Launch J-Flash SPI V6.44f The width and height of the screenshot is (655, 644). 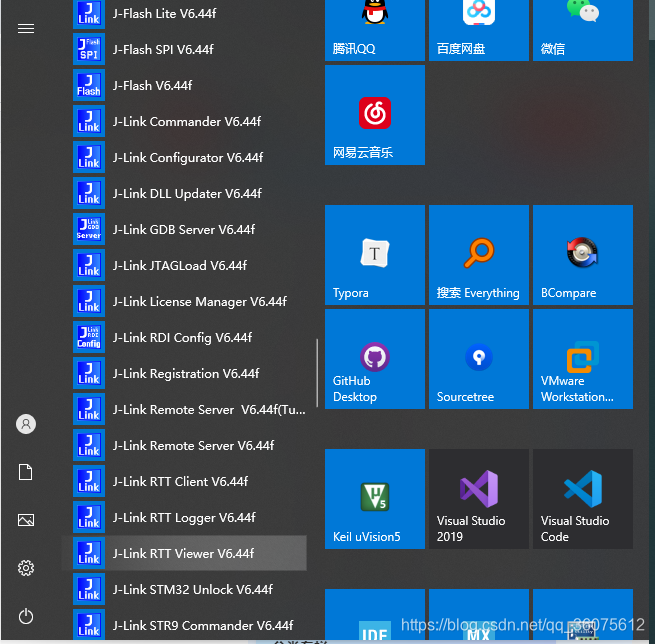tap(184, 49)
